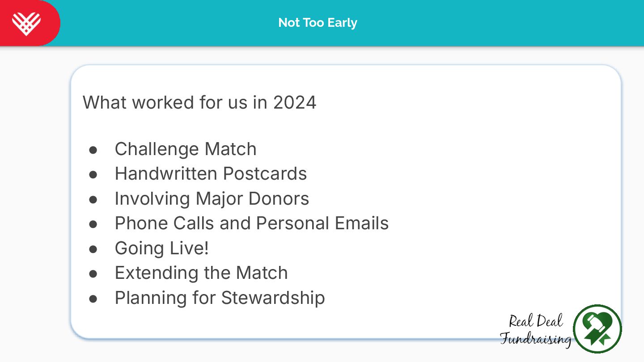The image size is (644, 362).
Task: Click the green heart ribbon logo
Action: [x=597, y=329]
